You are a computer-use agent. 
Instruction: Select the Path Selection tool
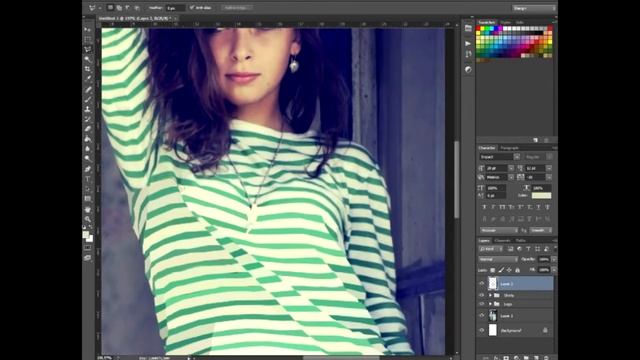(x=88, y=189)
